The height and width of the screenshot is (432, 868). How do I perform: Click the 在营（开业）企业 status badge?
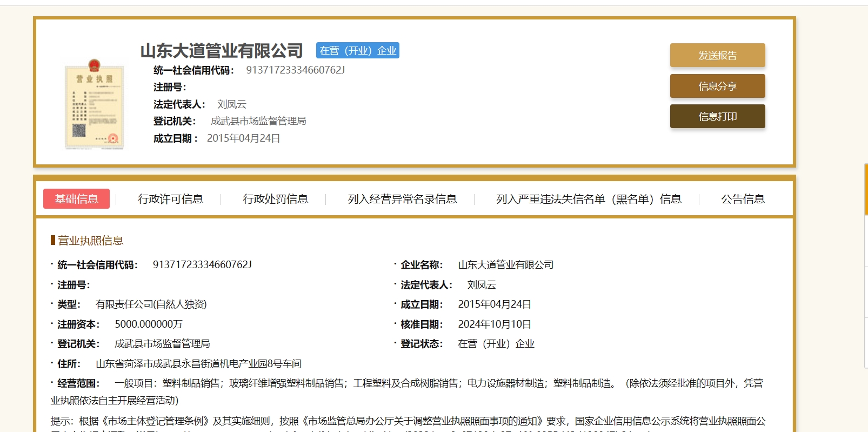click(358, 50)
